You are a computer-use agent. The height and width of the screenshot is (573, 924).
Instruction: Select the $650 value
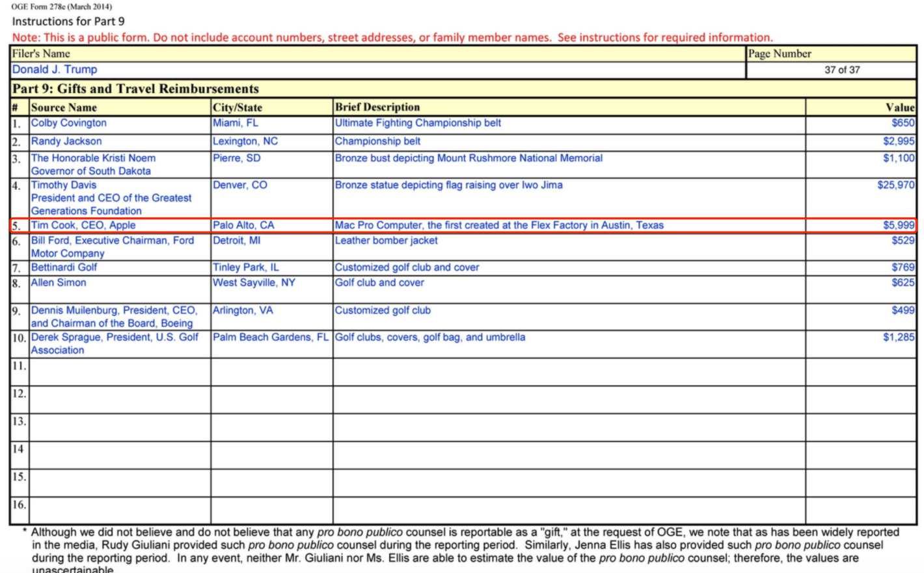point(903,123)
